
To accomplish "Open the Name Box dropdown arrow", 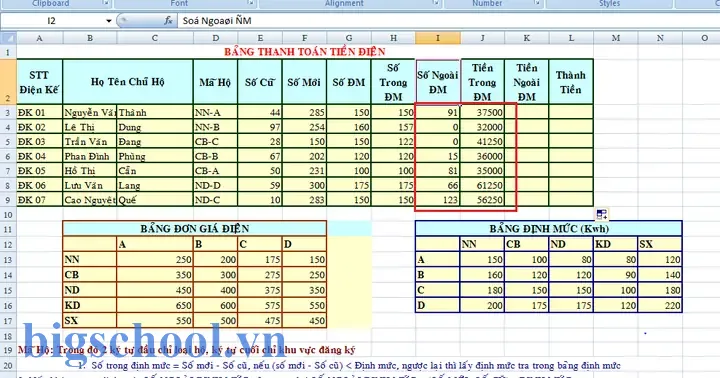I will click(109, 21).
